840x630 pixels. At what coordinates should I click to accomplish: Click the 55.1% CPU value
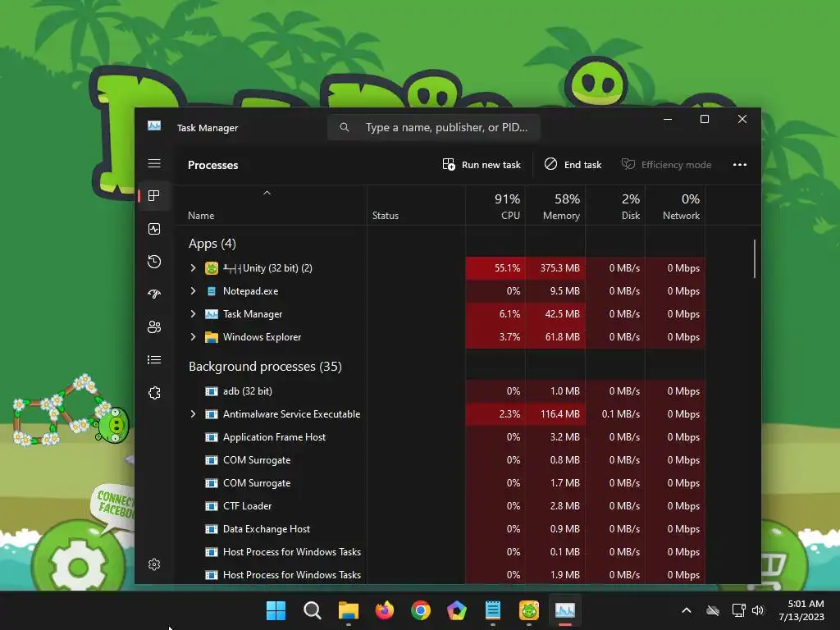(507, 268)
